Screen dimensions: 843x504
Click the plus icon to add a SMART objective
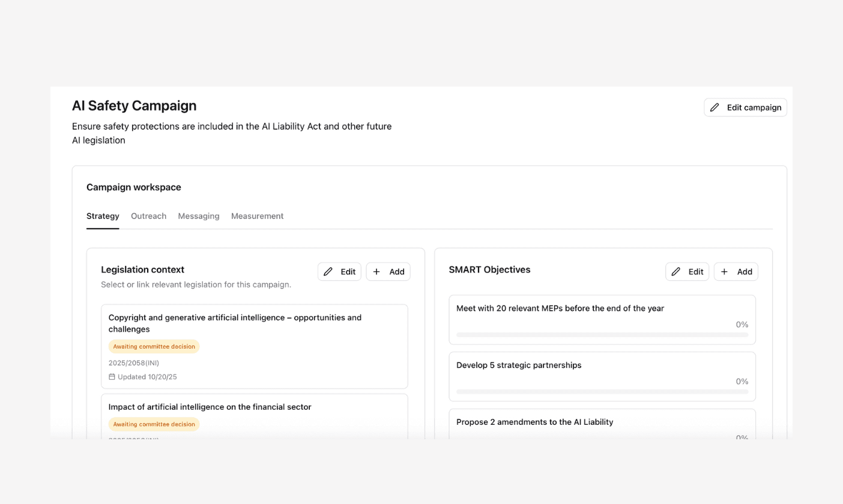click(x=725, y=271)
